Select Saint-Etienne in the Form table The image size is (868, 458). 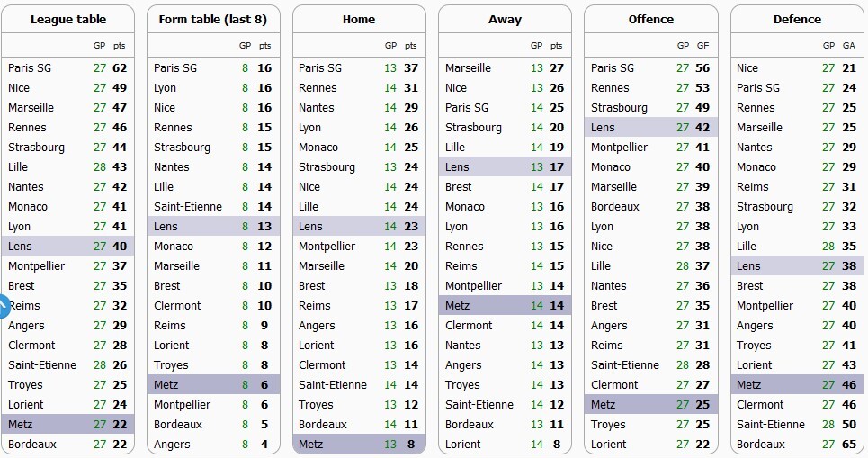[x=187, y=207]
